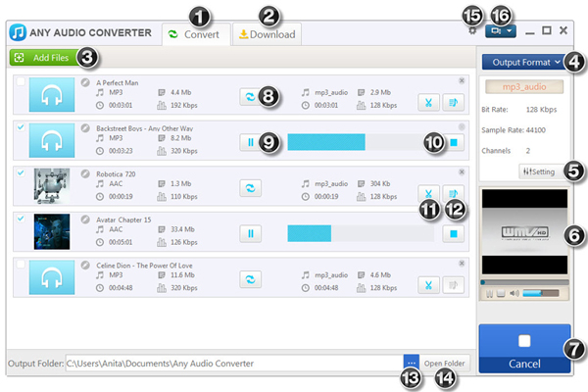The height and width of the screenshot is (392, 588).
Task: Edit tag info of Celine Dion track
Action: [x=85, y=265]
